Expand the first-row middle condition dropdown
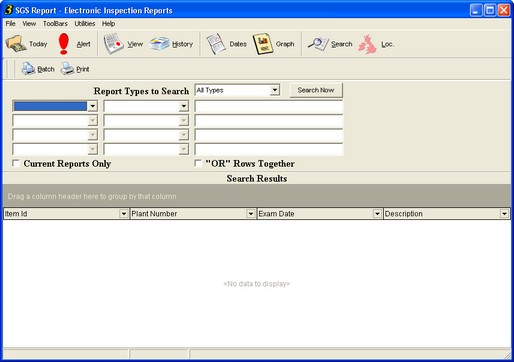This screenshot has width=514, height=362. pyautogui.click(x=183, y=106)
